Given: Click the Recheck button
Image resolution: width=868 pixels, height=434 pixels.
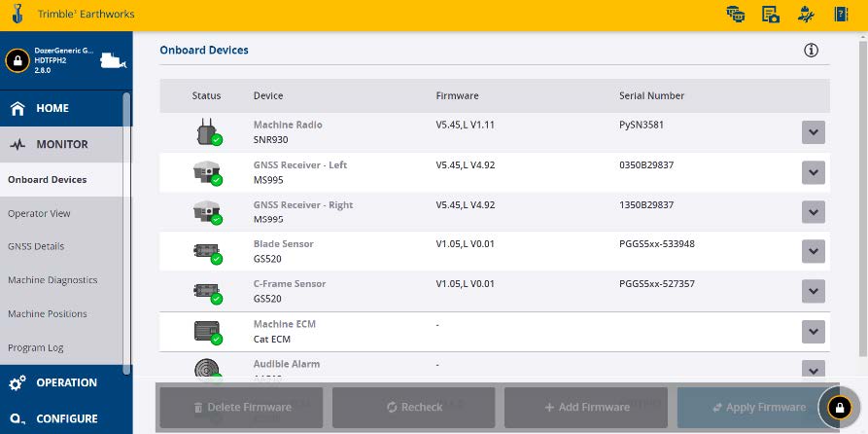Looking at the screenshot, I should 413,408.
